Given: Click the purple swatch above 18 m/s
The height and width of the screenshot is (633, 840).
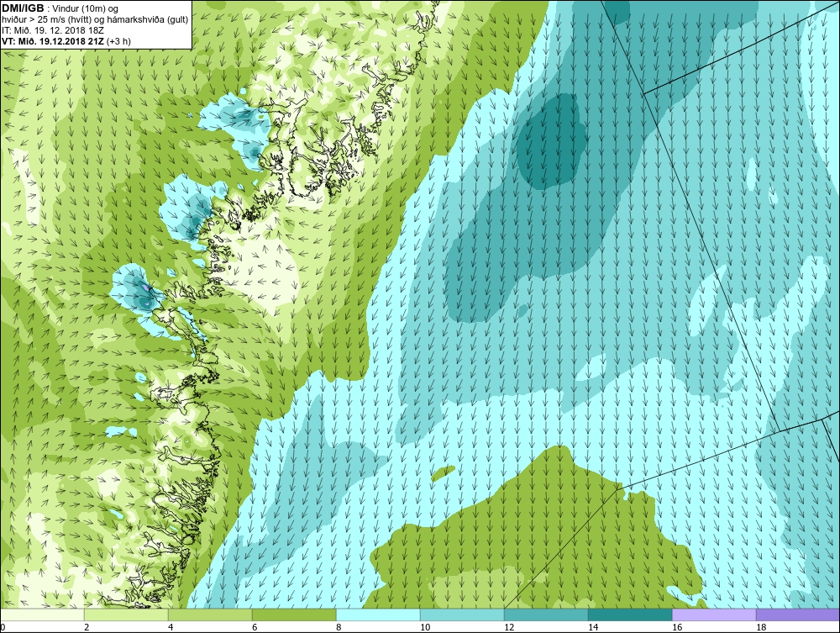Looking at the screenshot, I should [x=798, y=615].
